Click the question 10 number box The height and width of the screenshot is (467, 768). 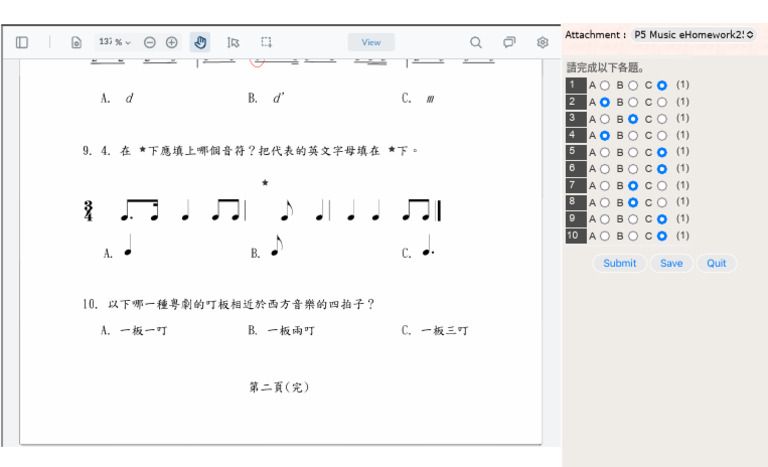[x=576, y=236]
